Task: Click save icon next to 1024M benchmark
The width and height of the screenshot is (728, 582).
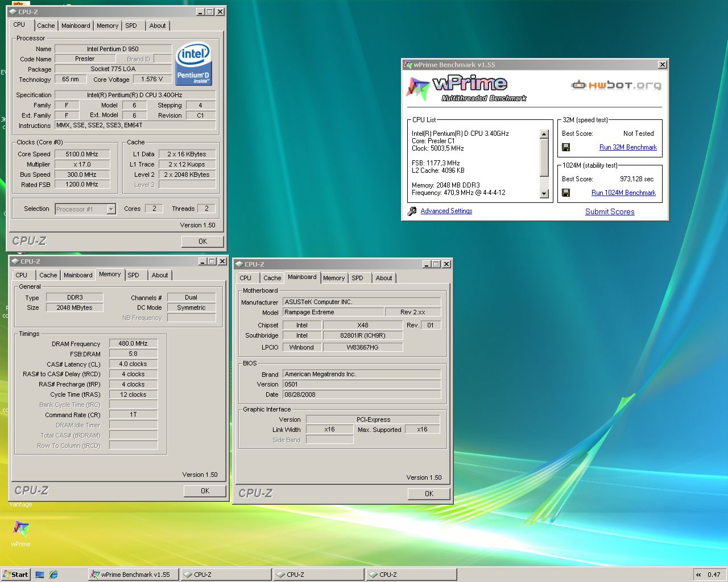Action: click(x=566, y=193)
